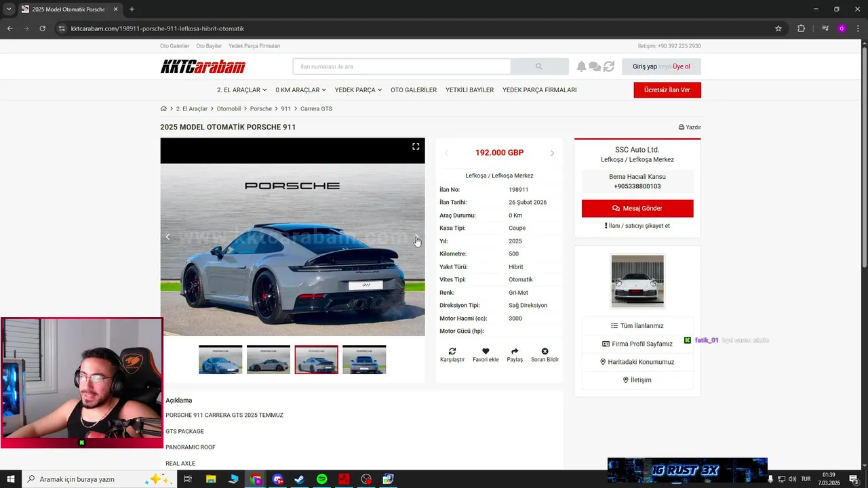Click the İlan numarası ile ara search field
Viewport: 868px width, 488px height.
(x=402, y=66)
